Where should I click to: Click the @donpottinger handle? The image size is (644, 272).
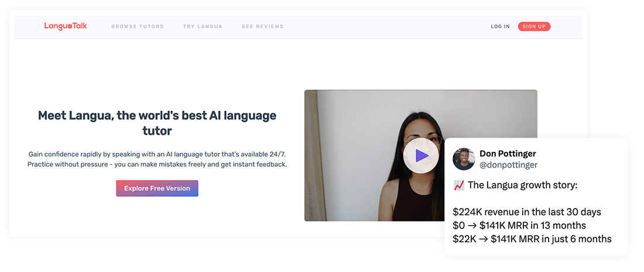pyautogui.click(x=508, y=165)
